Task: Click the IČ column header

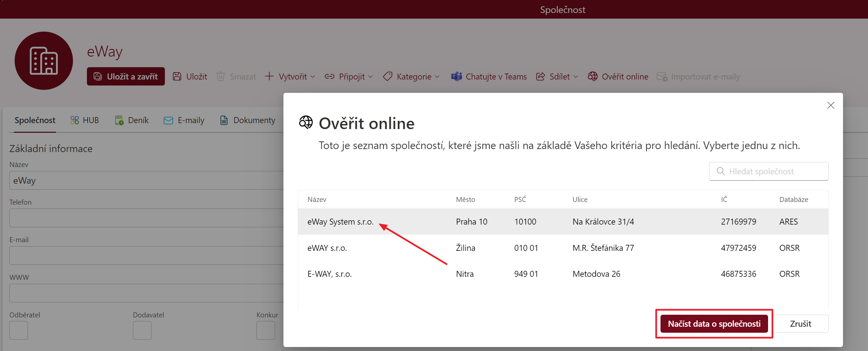Action: pyautogui.click(x=724, y=199)
